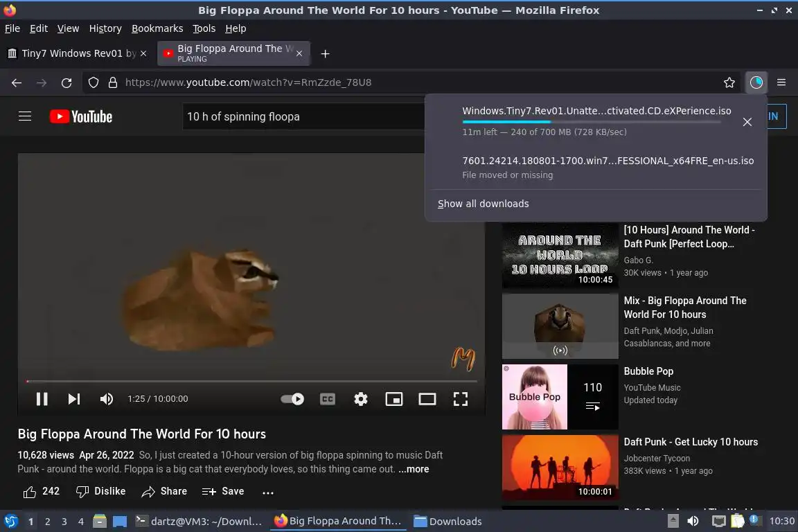Open the network tray icon

pyautogui.click(x=718, y=522)
